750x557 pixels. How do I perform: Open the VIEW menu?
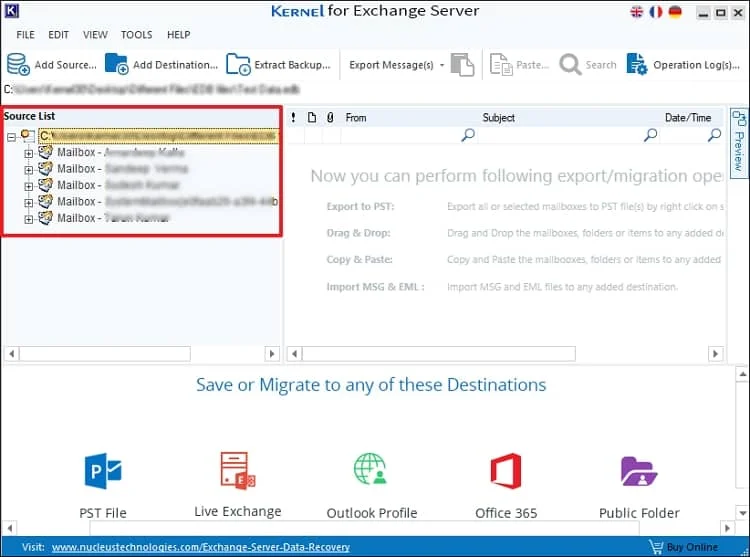tap(95, 34)
